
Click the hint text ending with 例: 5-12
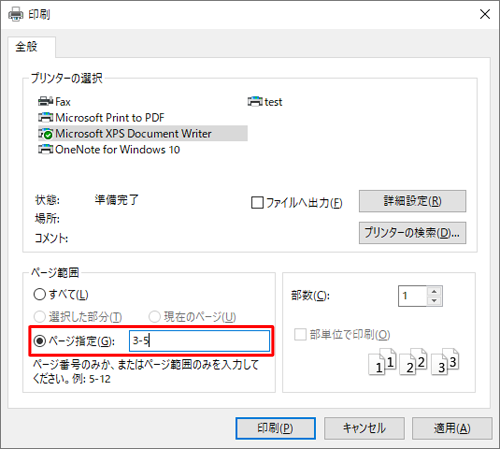[x=146, y=372]
